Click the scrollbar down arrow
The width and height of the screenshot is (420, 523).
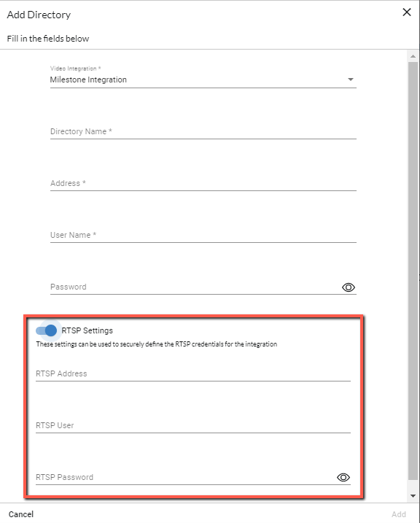coord(413,496)
